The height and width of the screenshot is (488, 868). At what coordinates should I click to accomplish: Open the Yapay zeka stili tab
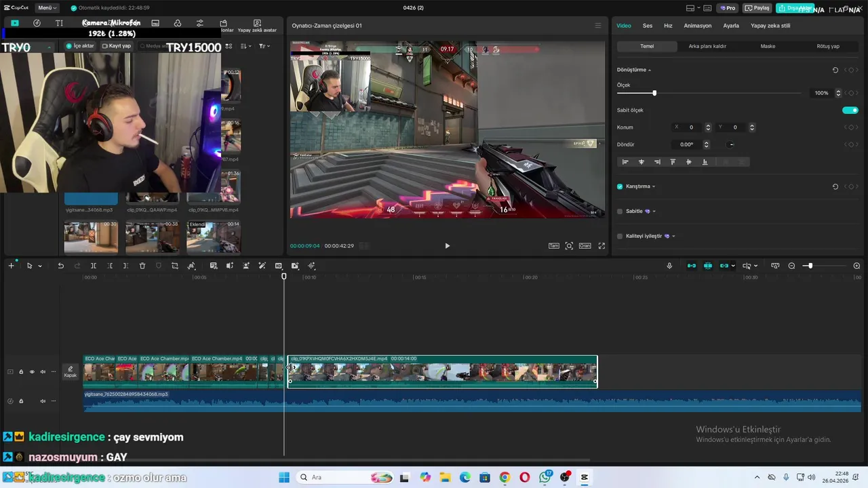770,26
